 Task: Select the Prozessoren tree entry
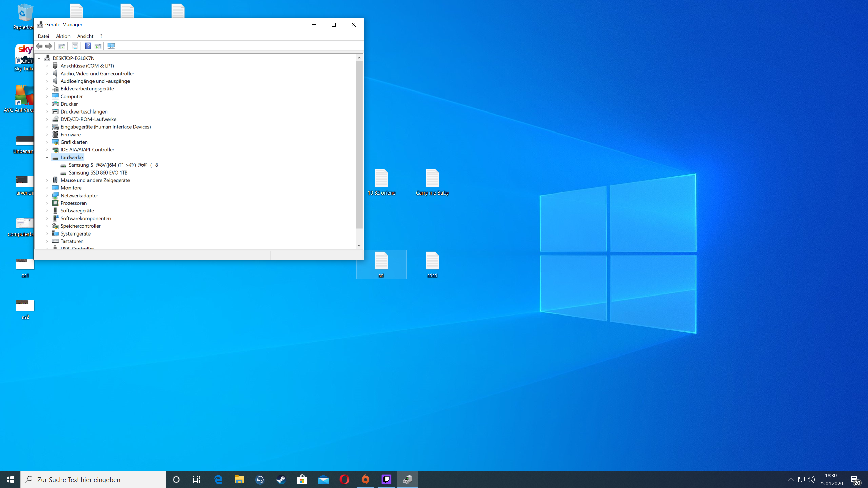tap(74, 203)
